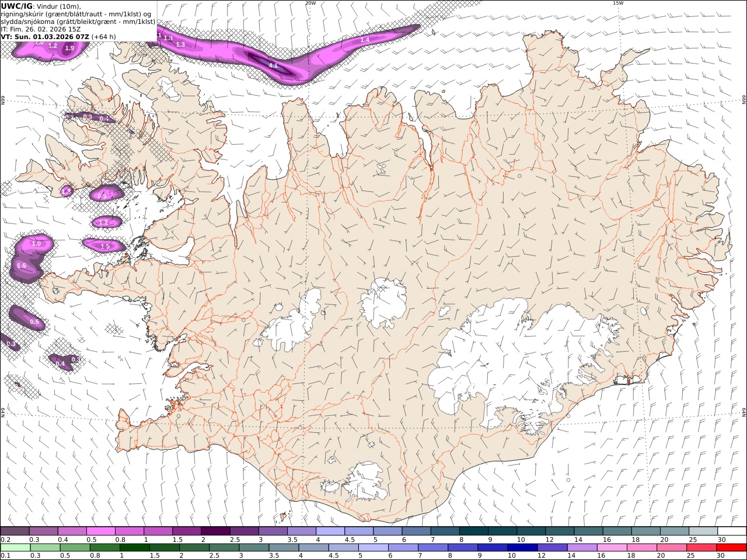Click the 1.8 snowfall value label
Screen dimensions: 747x560
pyautogui.click(x=169, y=38)
